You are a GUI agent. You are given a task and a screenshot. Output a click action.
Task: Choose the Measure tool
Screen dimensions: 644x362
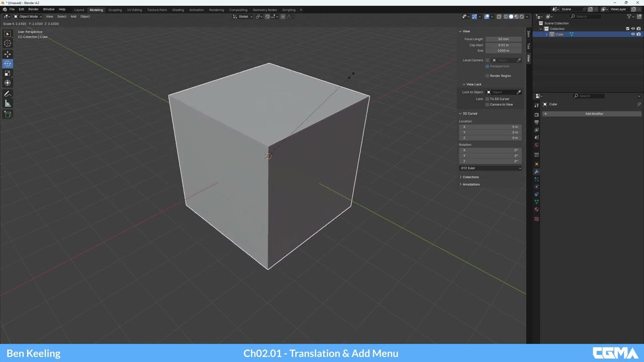tap(8, 104)
